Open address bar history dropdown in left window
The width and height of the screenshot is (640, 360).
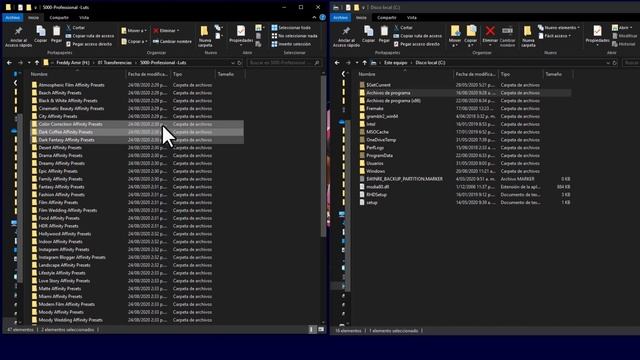point(233,63)
